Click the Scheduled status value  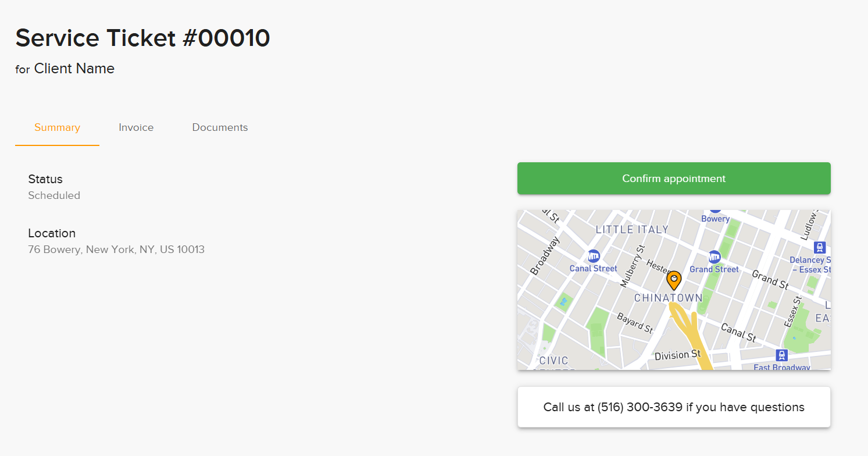point(54,195)
